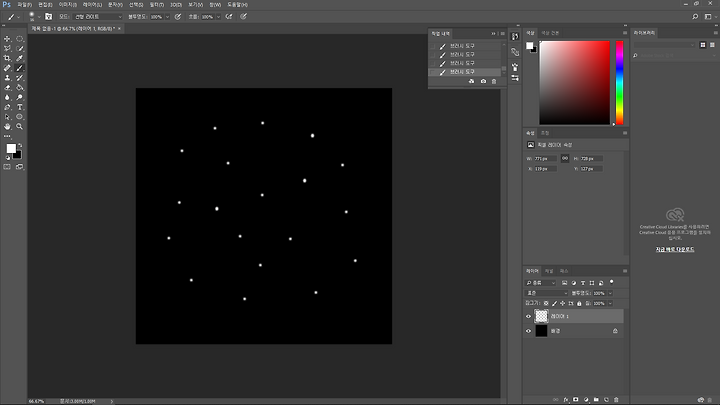Open the tool preset picker arrow
This screenshot has width=720, height=405.
(18, 17)
